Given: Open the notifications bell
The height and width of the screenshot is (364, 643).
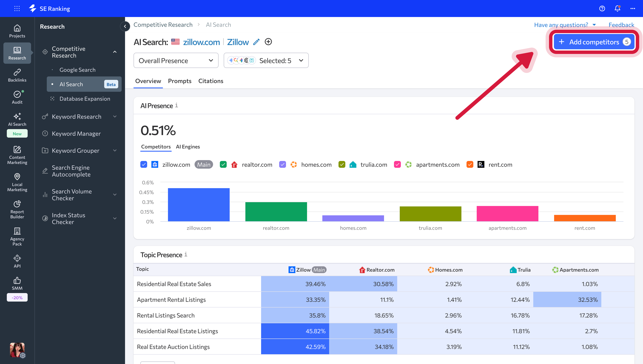Looking at the screenshot, I should tap(617, 8).
